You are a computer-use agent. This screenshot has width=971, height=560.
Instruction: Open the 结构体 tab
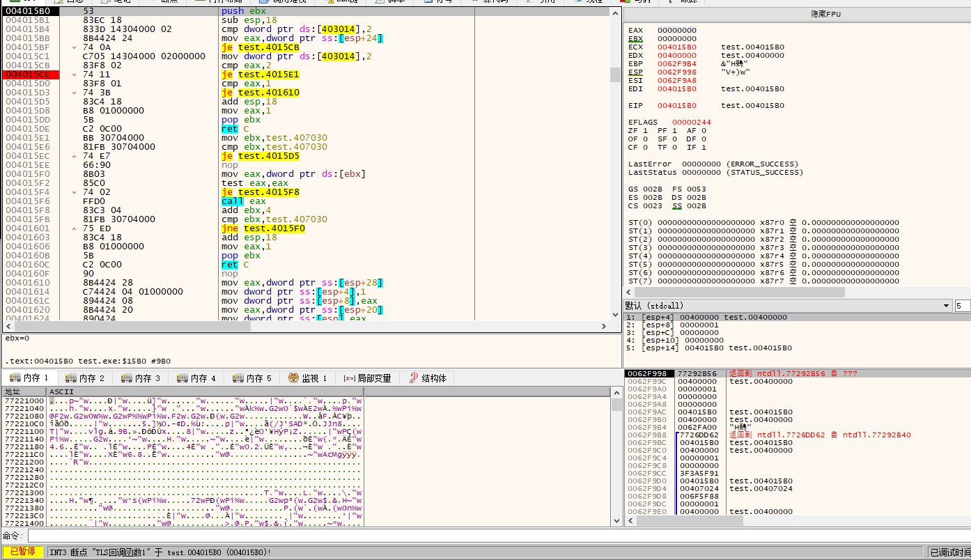(x=427, y=378)
